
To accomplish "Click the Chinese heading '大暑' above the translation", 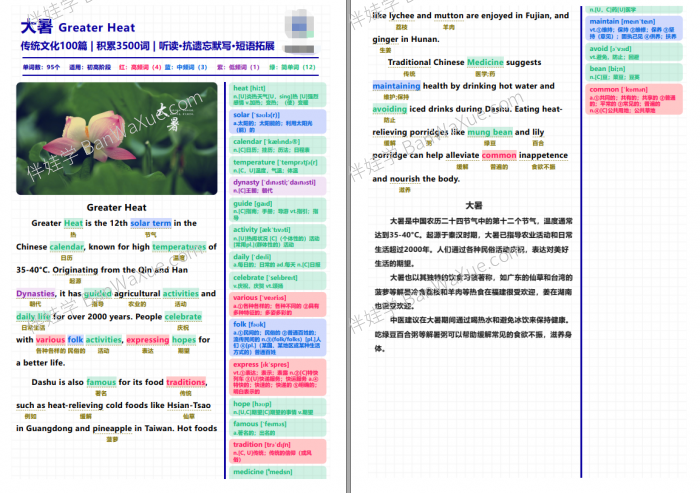I will [474, 205].
